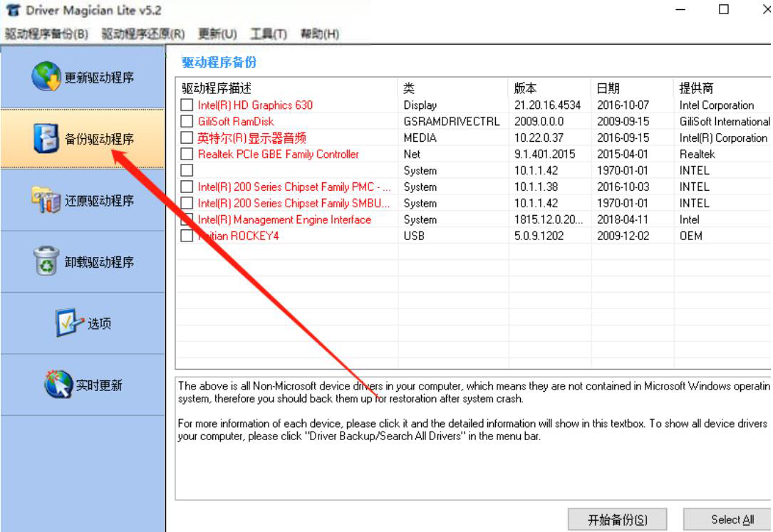Image resolution: width=773 pixels, height=532 pixels.
Task: Select the GiliSoft RamDisk driver name
Action: (236, 121)
